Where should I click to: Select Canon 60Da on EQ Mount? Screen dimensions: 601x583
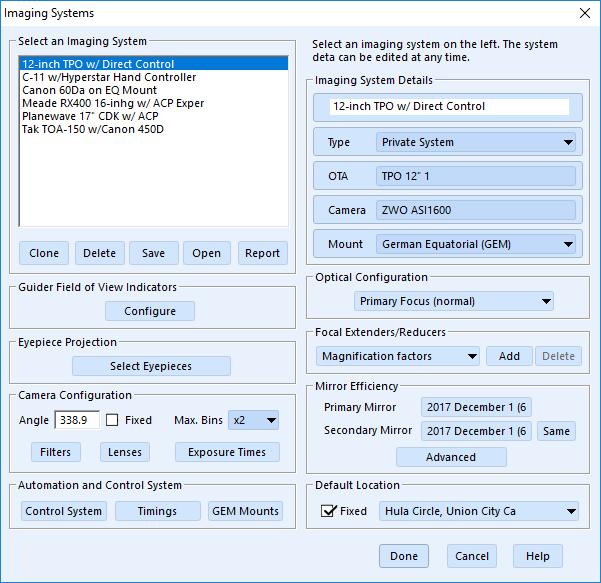click(154, 90)
